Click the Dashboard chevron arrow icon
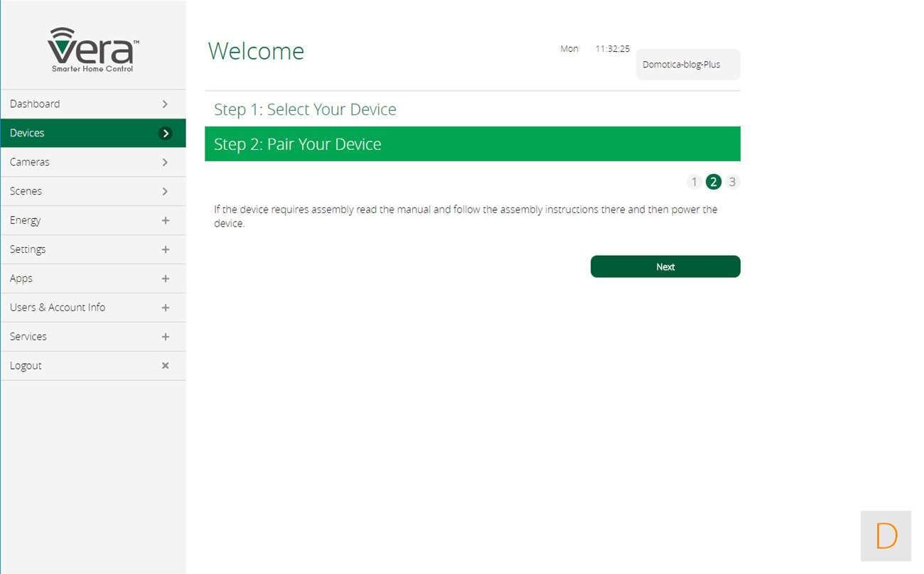Screen dimensions: 924x574 click(165, 104)
